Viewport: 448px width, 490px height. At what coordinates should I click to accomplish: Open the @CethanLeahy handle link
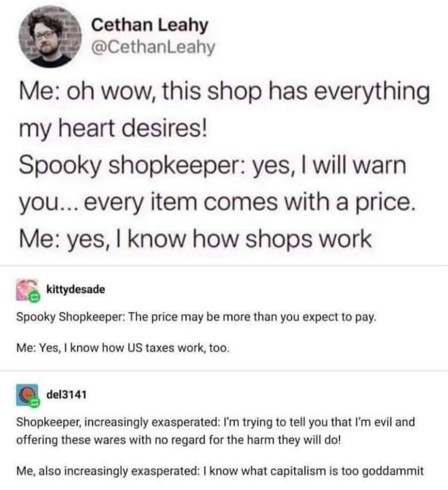pos(153,47)
